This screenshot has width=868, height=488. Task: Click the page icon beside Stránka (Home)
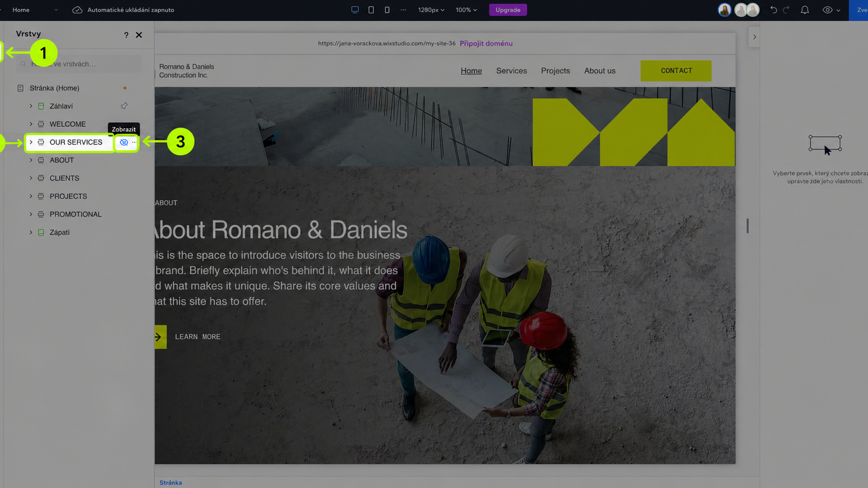pos(20,88)
